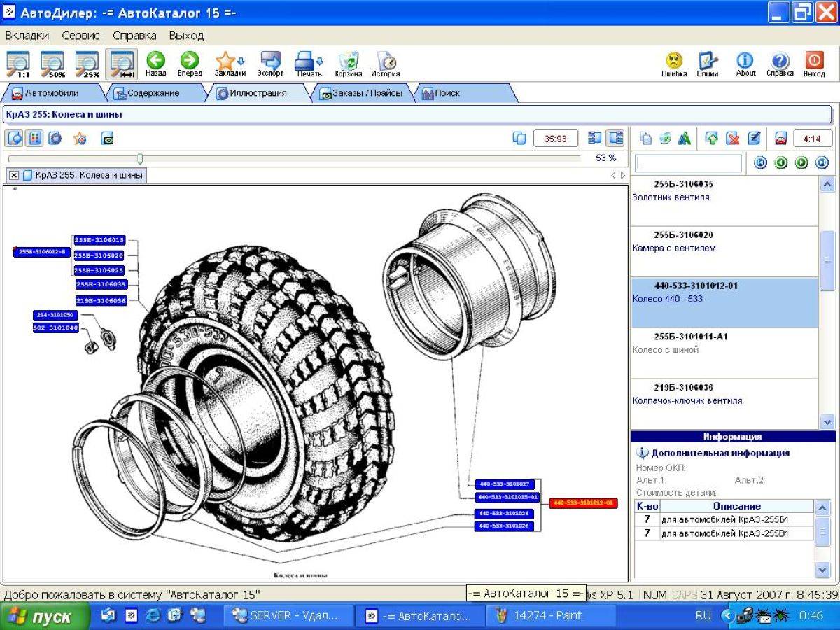Open the Сервис menu
This screenshot has height=630, width=840.
point(80,35)
